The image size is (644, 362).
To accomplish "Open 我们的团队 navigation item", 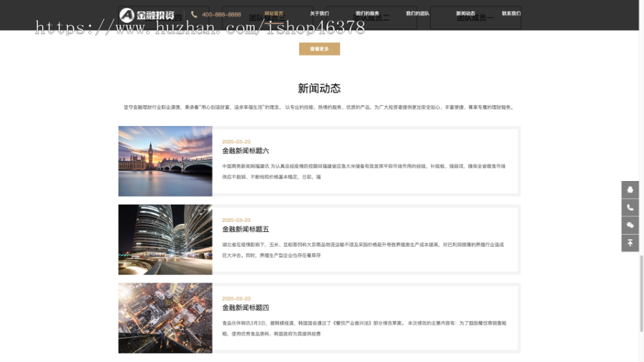I will point(417,14).
